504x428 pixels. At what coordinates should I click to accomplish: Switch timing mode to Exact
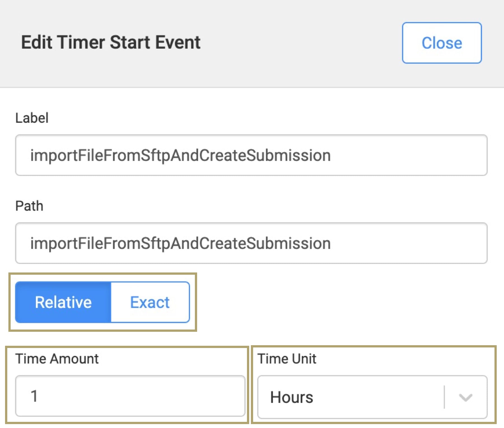click(x=150, y=302)
